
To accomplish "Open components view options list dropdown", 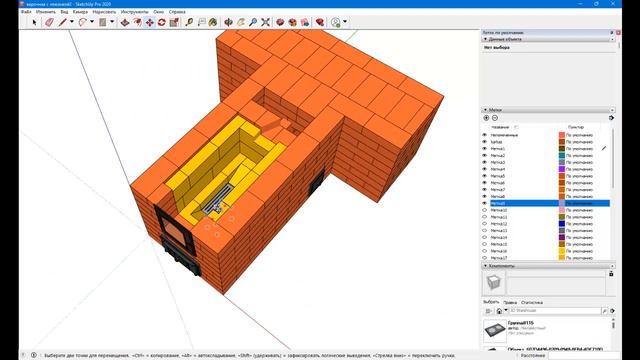I will pyautogui.click(x=489, y=311).
